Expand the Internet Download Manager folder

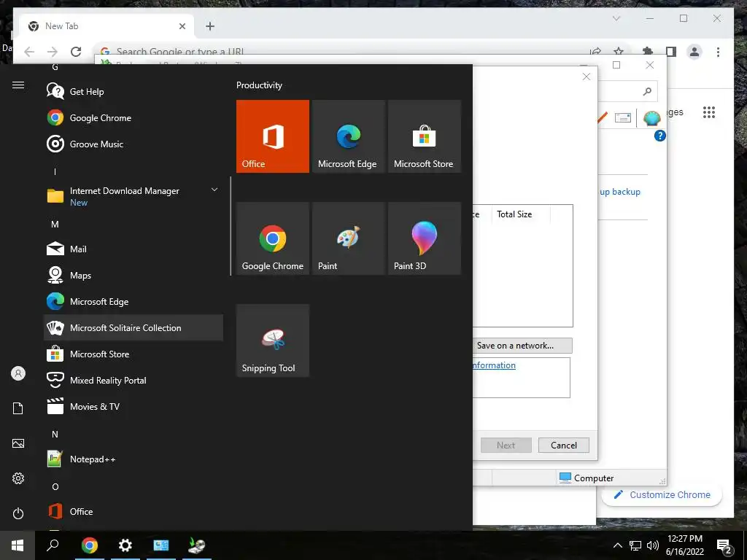click(x=133, y=195)
